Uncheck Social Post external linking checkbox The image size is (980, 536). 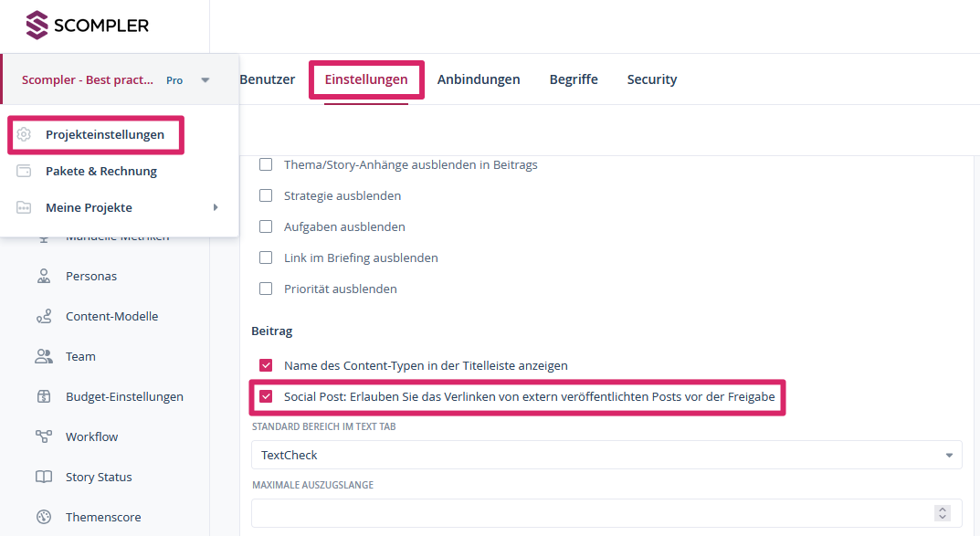click(266, 396)
